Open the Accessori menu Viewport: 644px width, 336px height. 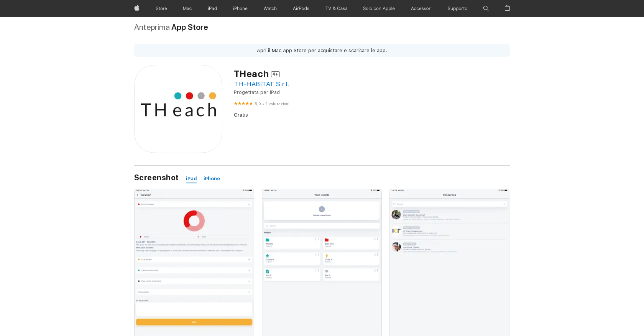pos(421,8)
